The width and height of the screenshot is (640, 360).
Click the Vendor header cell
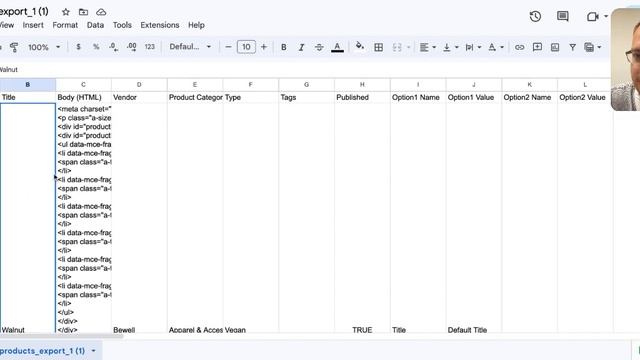pyautogui.click(x=139, y=97)
